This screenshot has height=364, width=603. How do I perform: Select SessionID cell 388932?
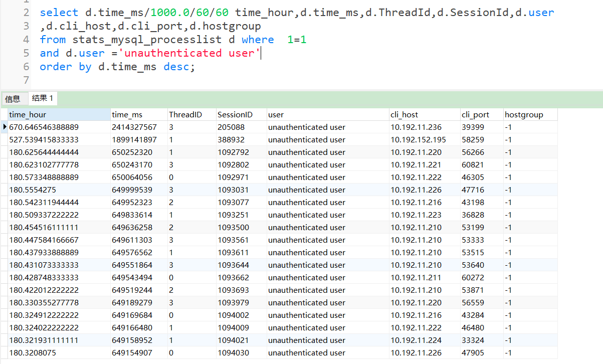241,140
